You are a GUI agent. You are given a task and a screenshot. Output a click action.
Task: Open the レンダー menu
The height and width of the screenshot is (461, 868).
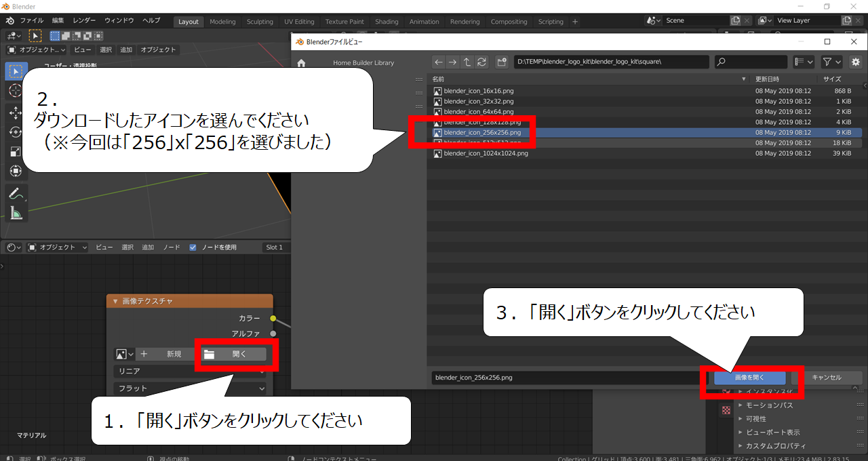click(84, 21)
